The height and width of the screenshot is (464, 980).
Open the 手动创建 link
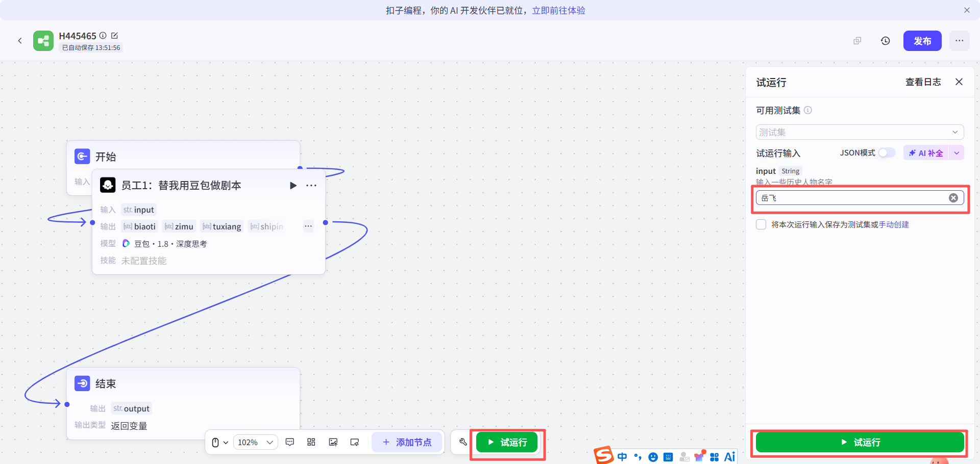[894, 224]
